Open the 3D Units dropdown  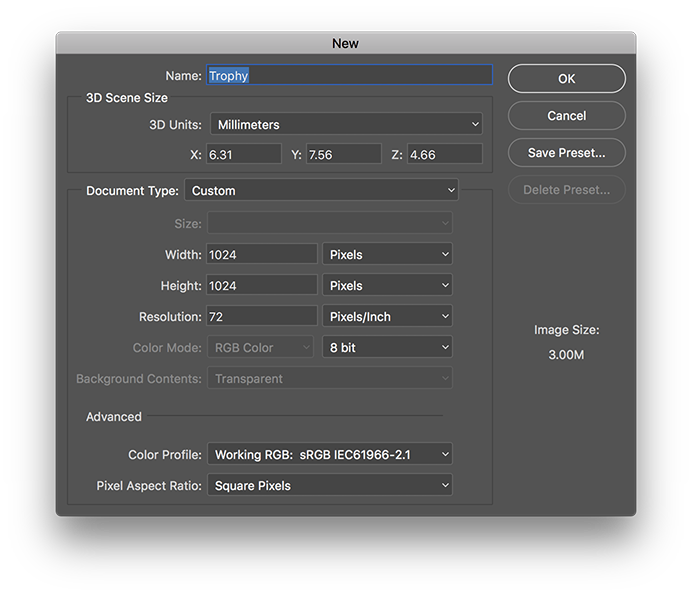coord(346,125)
